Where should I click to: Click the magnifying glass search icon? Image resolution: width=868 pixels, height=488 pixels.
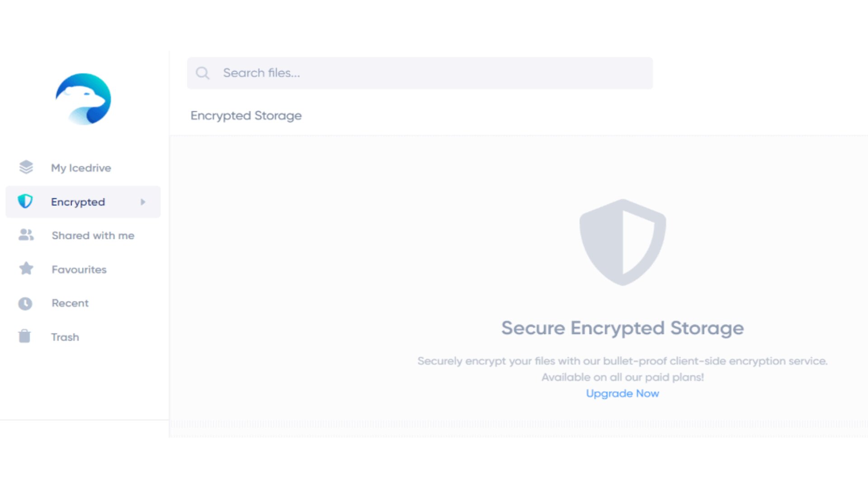click(203, 73)
